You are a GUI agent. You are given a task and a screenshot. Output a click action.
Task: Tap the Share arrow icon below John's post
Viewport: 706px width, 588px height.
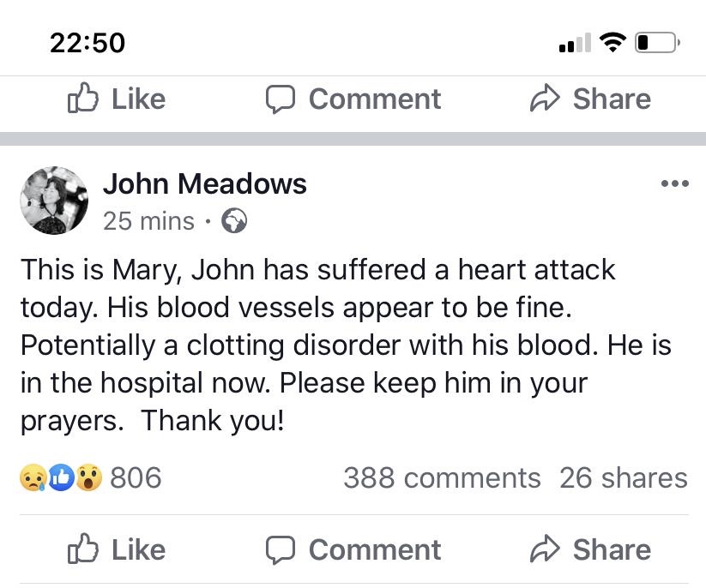[545, 549]
